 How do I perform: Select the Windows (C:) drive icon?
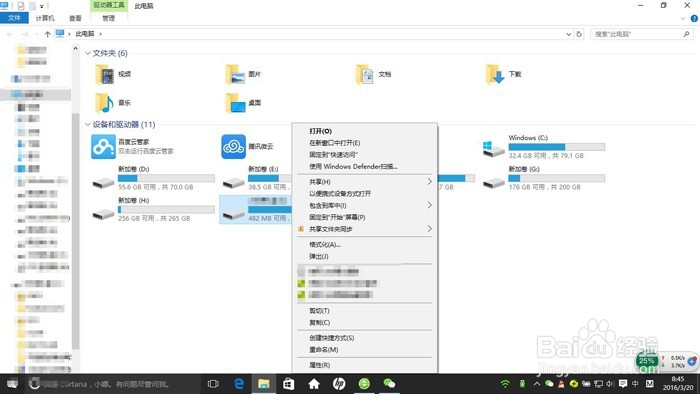[x=493, y=149]
